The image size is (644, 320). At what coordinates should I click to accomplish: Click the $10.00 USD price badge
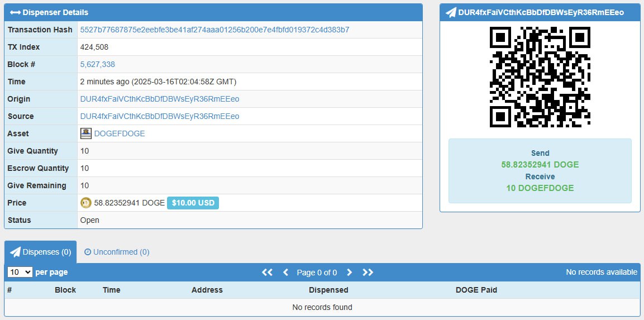[193, 203]
